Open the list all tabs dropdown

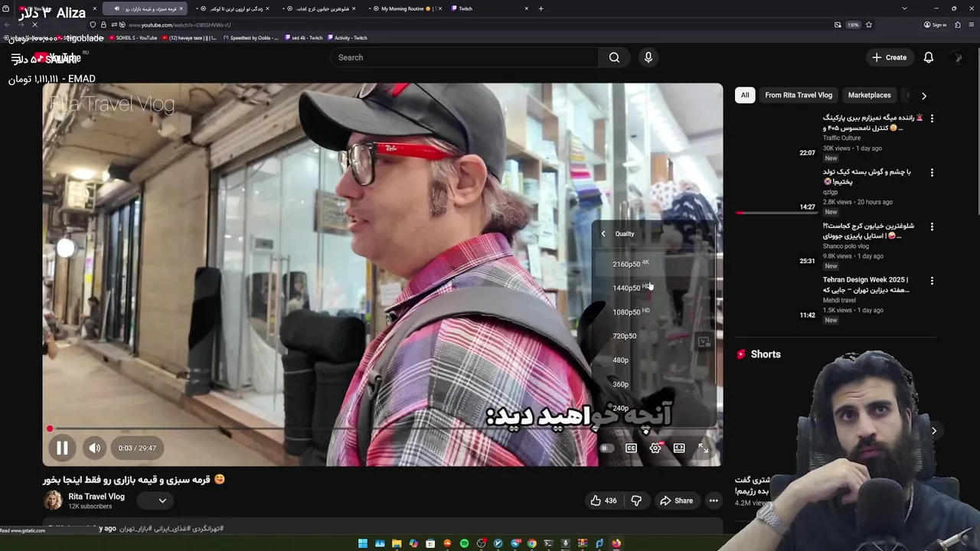click(904, 8)
